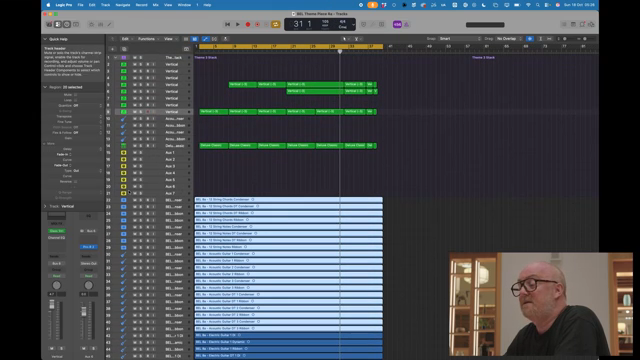Open the View menu in tracks area
The width and height of the screenshot is (640, 360).
coord(169,39)
